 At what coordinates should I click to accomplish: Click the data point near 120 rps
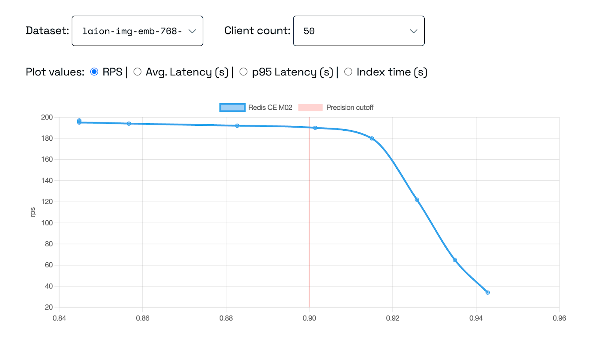click(x=417, y=200)
